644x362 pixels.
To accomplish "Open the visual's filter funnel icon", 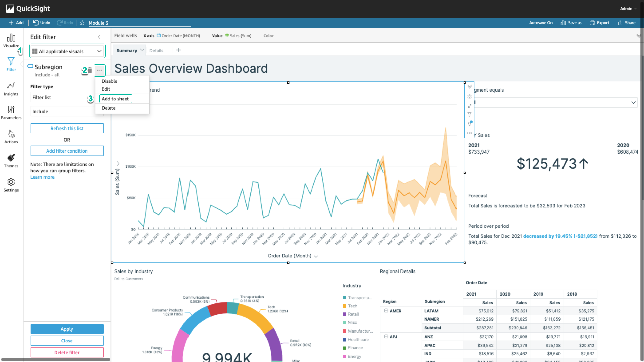I will (469, 115).
